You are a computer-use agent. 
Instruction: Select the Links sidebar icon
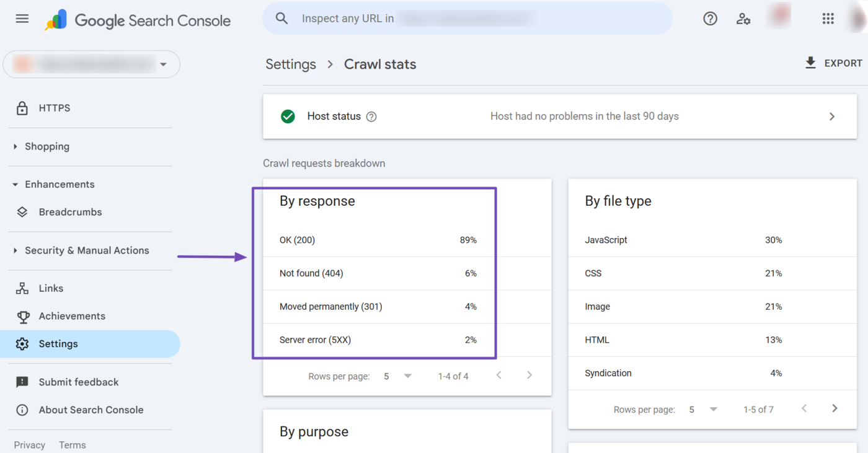click(x=22, y=288)
